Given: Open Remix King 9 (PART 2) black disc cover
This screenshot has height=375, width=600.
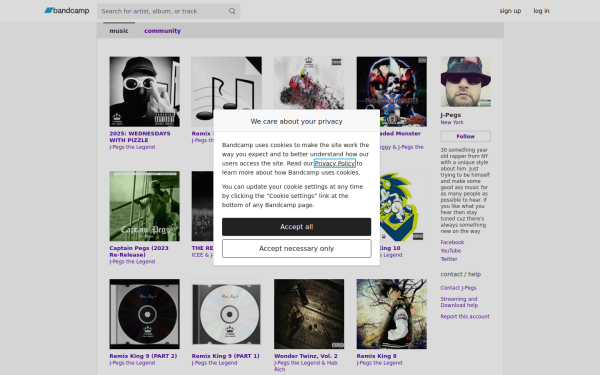Looking at the screenshot, I should click(x=144, y=314).
